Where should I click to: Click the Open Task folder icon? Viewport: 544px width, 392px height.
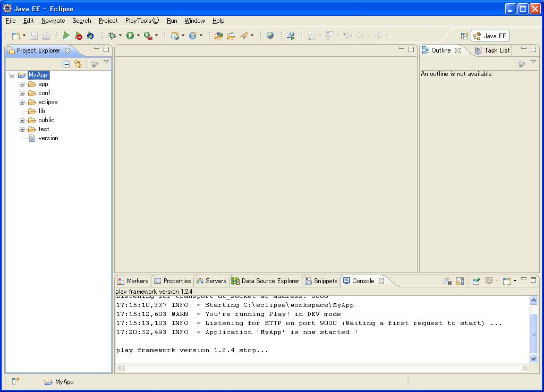pos(231,36)
